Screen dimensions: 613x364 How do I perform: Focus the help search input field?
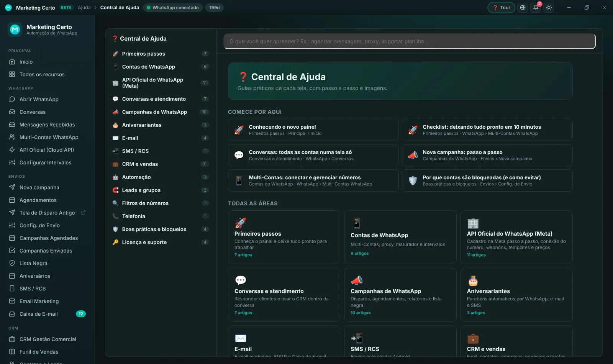tap(410, 41)
